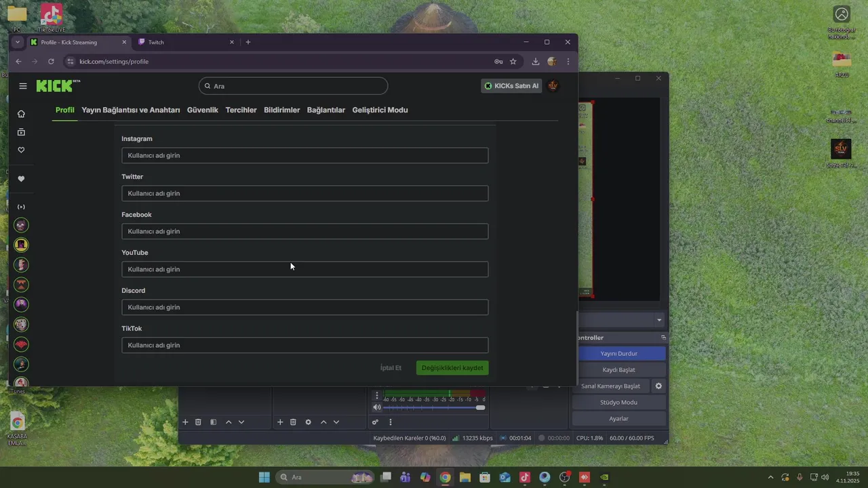
Task: Click Değişiklikleri kaydet button
Action: (452, 368)
